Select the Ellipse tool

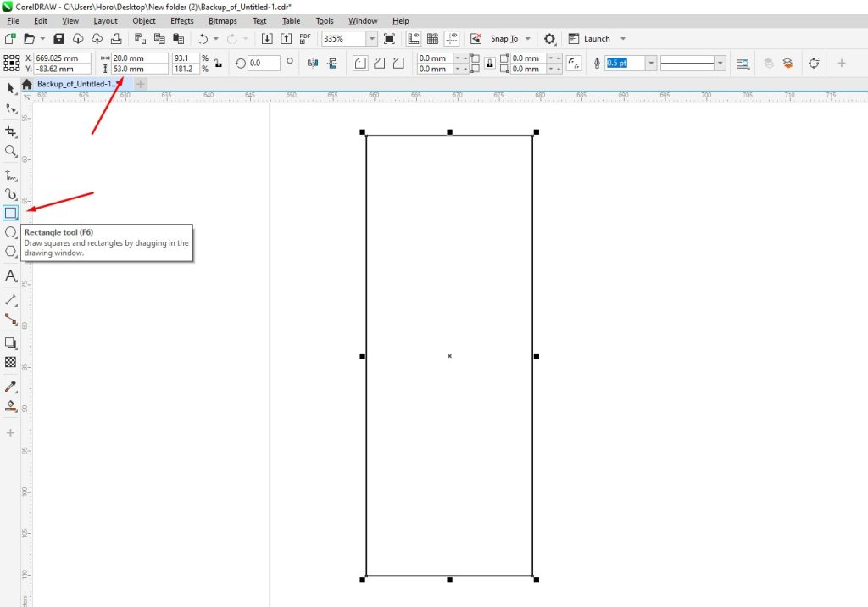pos(11,231)
